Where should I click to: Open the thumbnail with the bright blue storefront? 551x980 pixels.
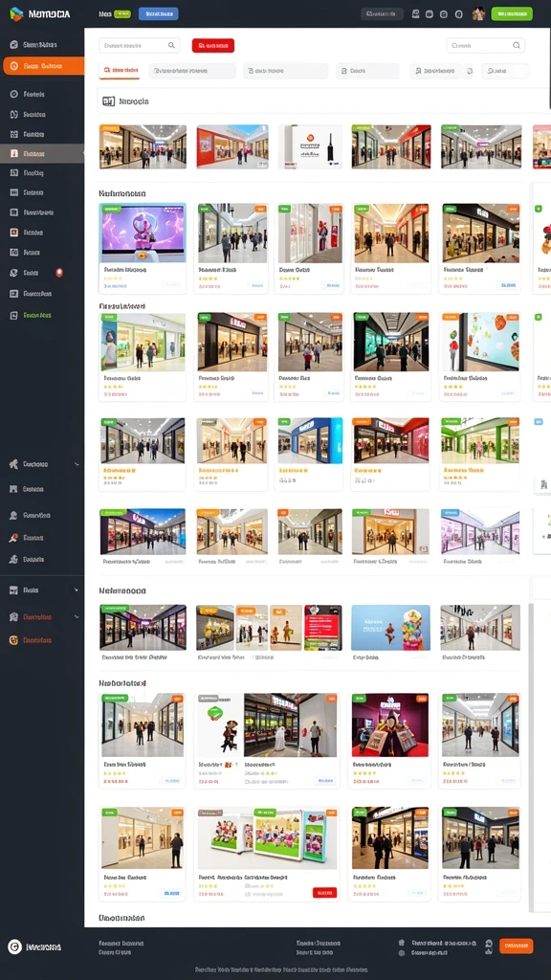(310, 440)
